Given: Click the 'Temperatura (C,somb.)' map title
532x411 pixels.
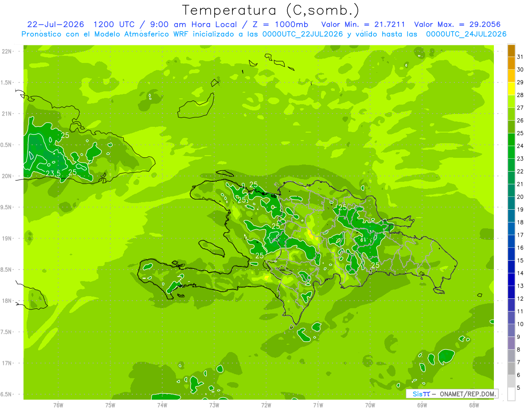Looking at the screenshot, I should coord(270,10).
